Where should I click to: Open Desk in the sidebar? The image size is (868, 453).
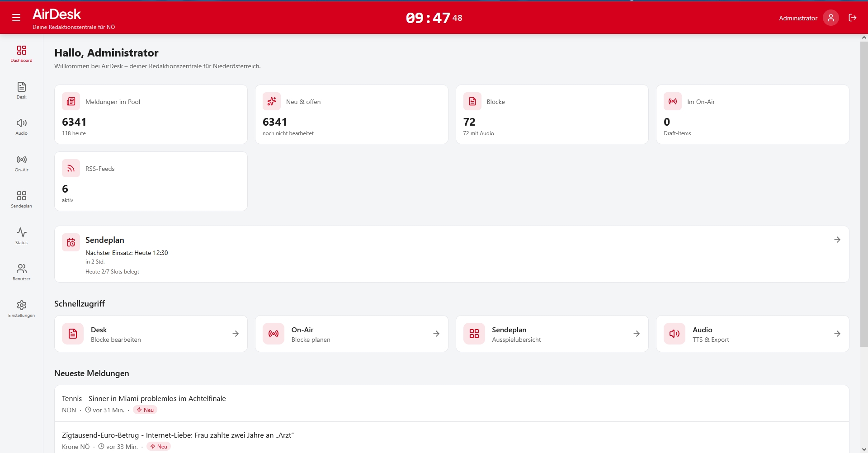pos(21,90)
